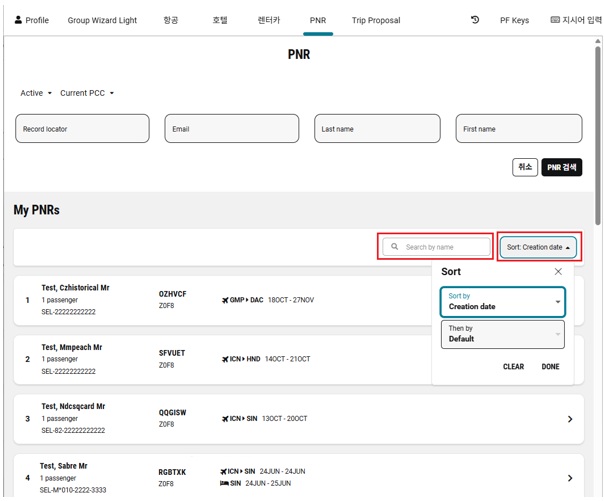Click the keyboard icon for 지시어 입력
604x501 pixels.
point(555,20)
